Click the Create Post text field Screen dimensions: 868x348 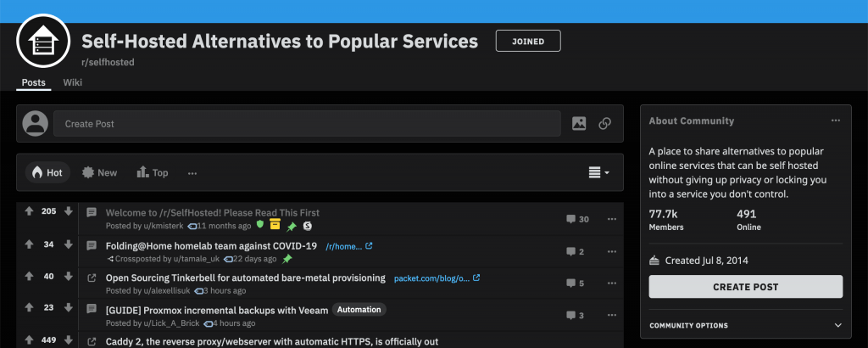(x=307, y=124)
